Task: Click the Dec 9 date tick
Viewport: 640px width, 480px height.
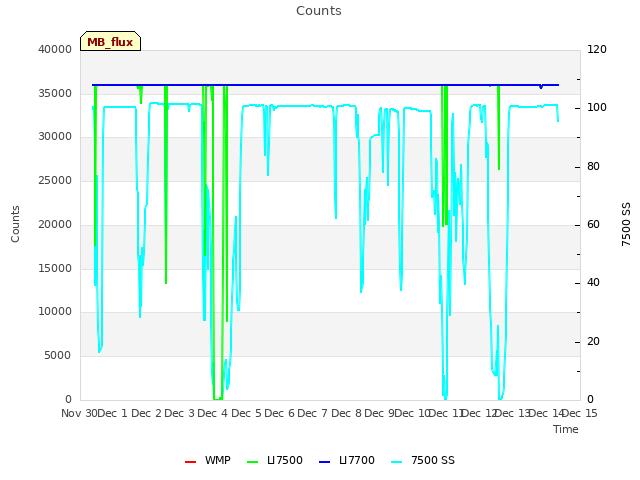Action: 379,413
